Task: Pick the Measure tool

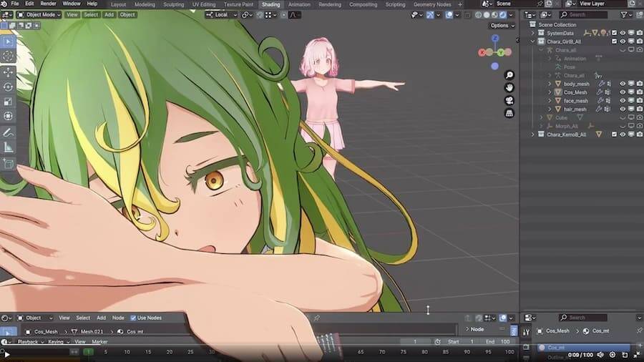Action: tap(9, 148)
